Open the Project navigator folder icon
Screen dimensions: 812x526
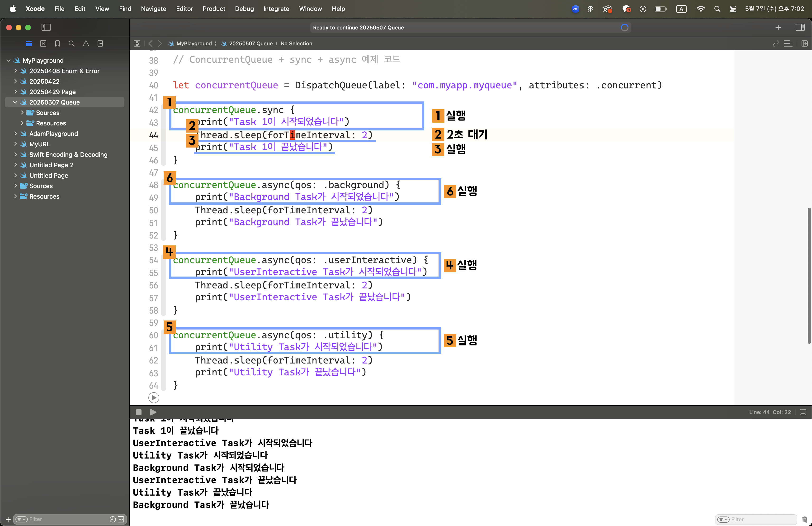(x=29, y=43)
